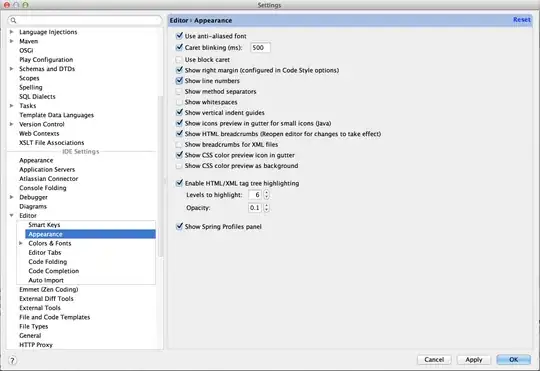Click the settings tree scrollbar
The height and width of the screenshot is (371, 540).
(x=160, y=176)
